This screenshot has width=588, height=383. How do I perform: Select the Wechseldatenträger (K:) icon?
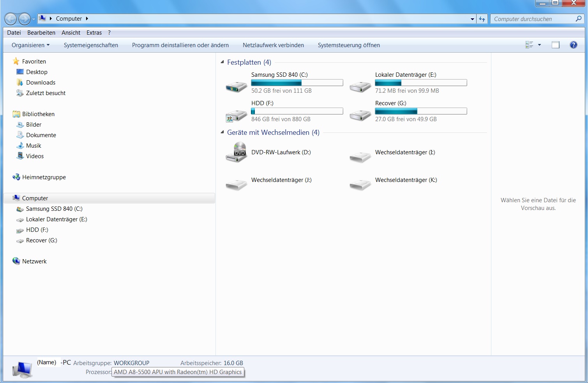pyautogui.click(x=360, y=184)
